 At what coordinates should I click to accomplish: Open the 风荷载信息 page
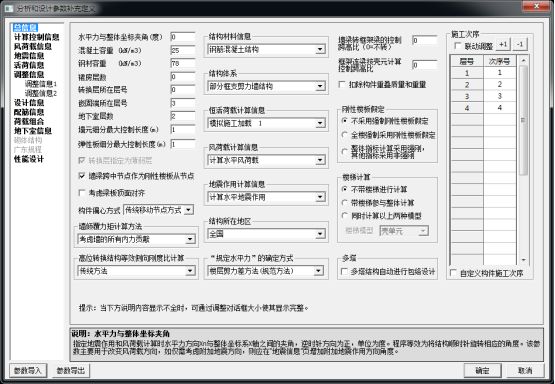tap(33, 46)
